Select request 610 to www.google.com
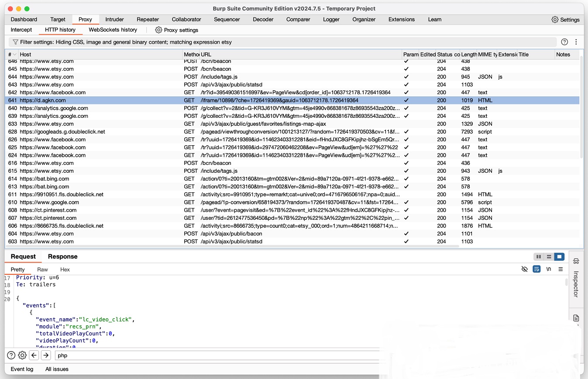 click(x=292, y=202)
